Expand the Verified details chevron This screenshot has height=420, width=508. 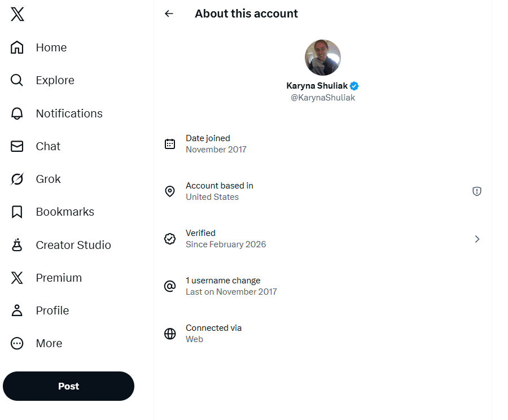tap(477, 239)
